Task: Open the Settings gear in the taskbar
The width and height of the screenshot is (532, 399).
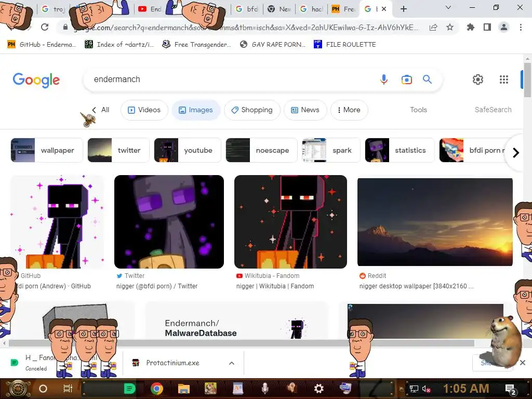Action: click(318, 389)
